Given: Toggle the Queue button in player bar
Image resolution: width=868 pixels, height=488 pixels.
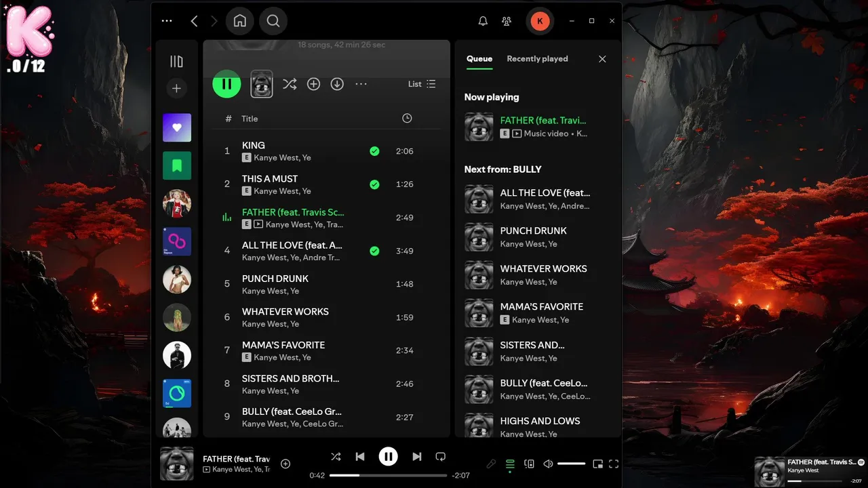Looking at the screenshot, I should point(510,464).
